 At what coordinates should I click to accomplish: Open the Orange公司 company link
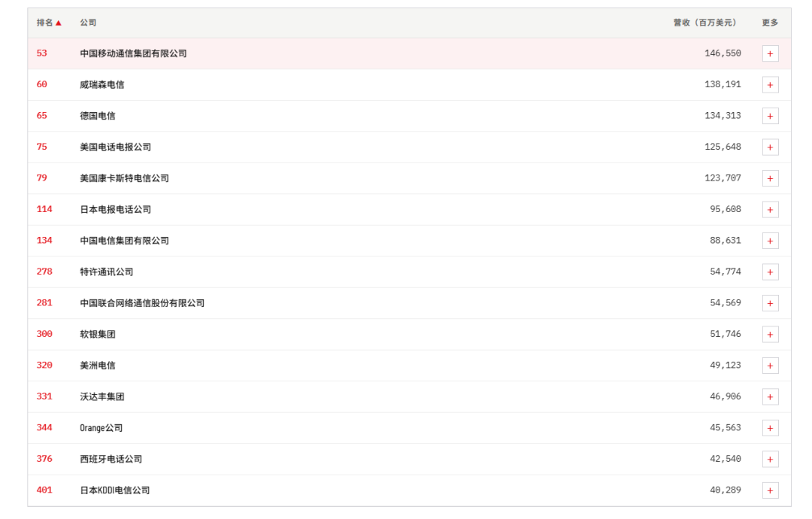(x=101, y=428)
